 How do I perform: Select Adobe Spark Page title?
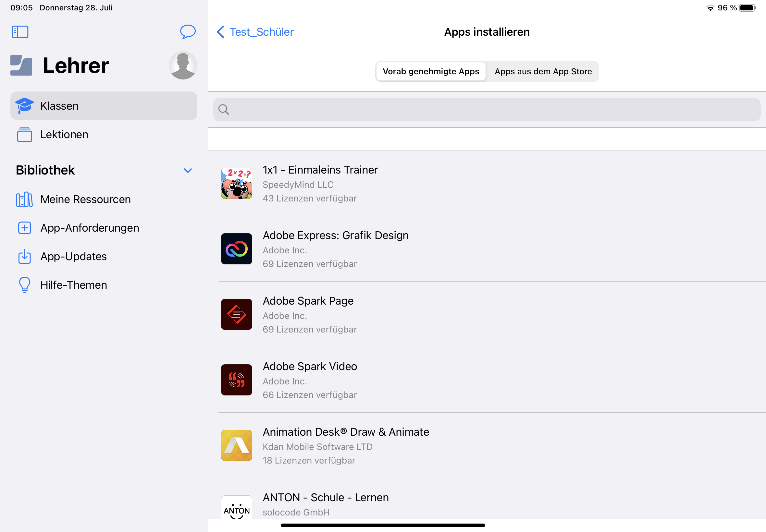(308, 301)
